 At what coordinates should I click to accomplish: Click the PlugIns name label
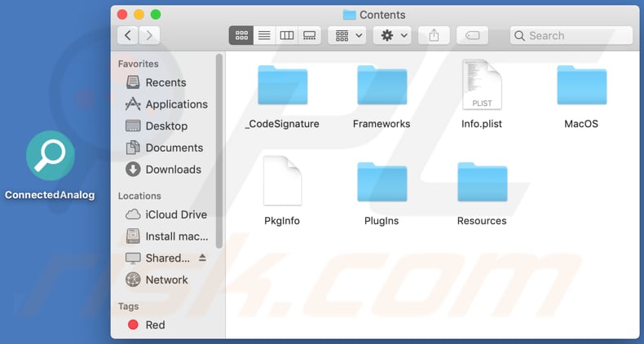point(382,221)
